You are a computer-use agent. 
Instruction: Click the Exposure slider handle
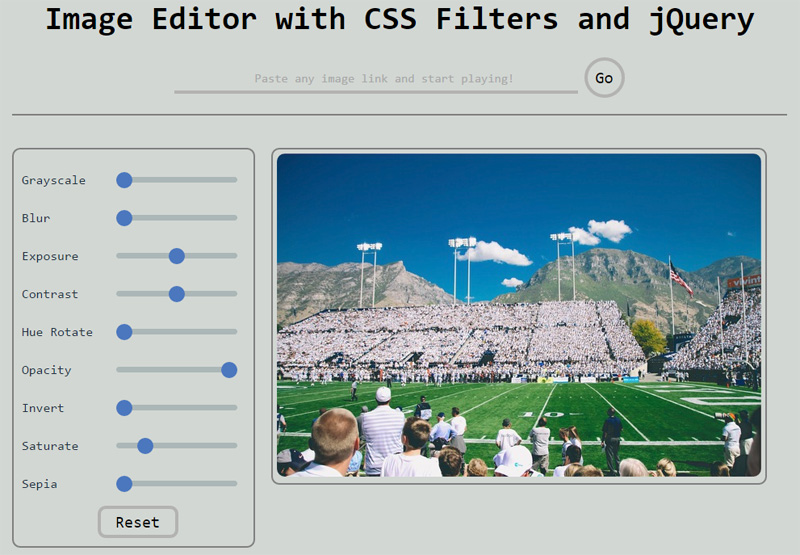pos(177,256)
